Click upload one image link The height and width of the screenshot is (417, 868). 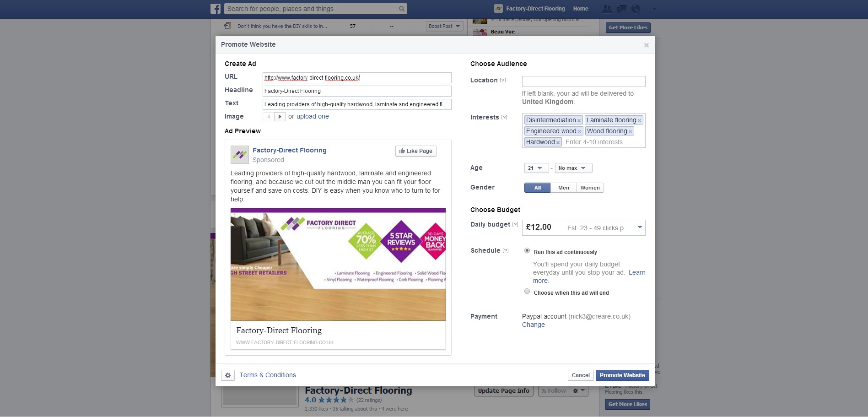click(313, 116)
